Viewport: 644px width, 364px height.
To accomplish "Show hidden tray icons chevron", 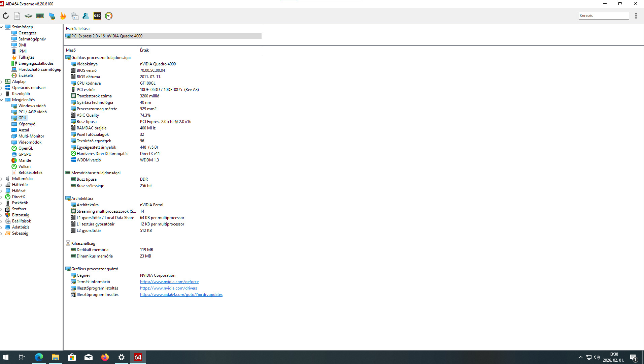I will [581, 357].
